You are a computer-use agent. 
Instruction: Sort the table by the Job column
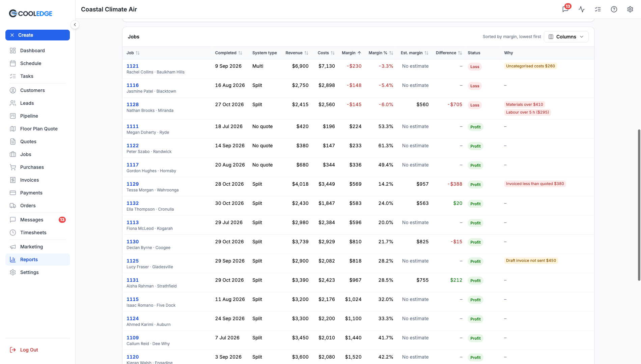[133, 53]
